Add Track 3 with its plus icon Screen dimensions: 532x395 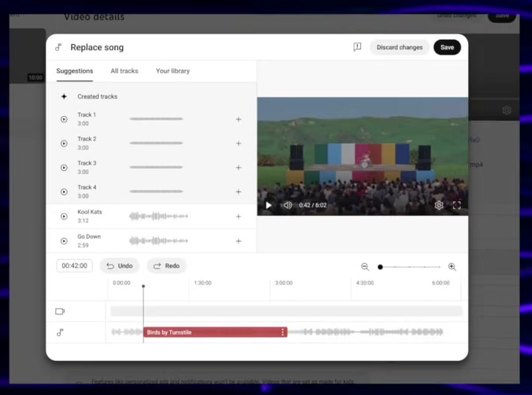tap(239, 168)
